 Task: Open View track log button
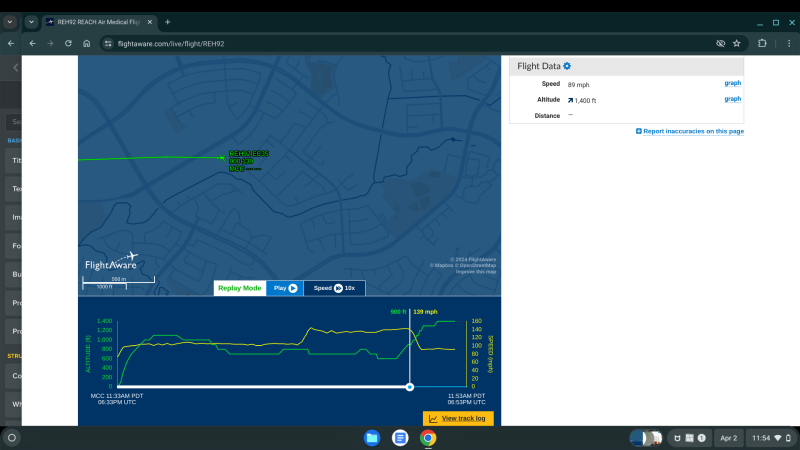(x=458, y=418)
